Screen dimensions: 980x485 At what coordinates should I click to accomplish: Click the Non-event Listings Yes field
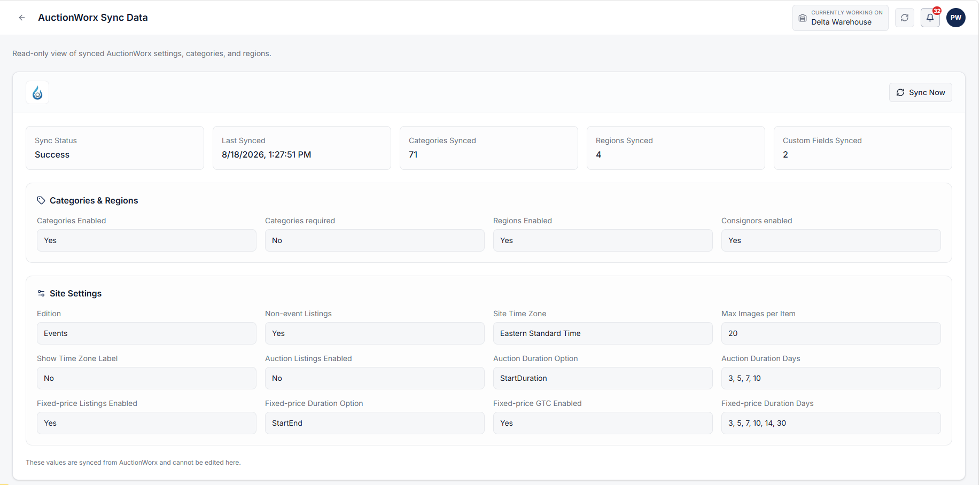[x=375, y=333]
